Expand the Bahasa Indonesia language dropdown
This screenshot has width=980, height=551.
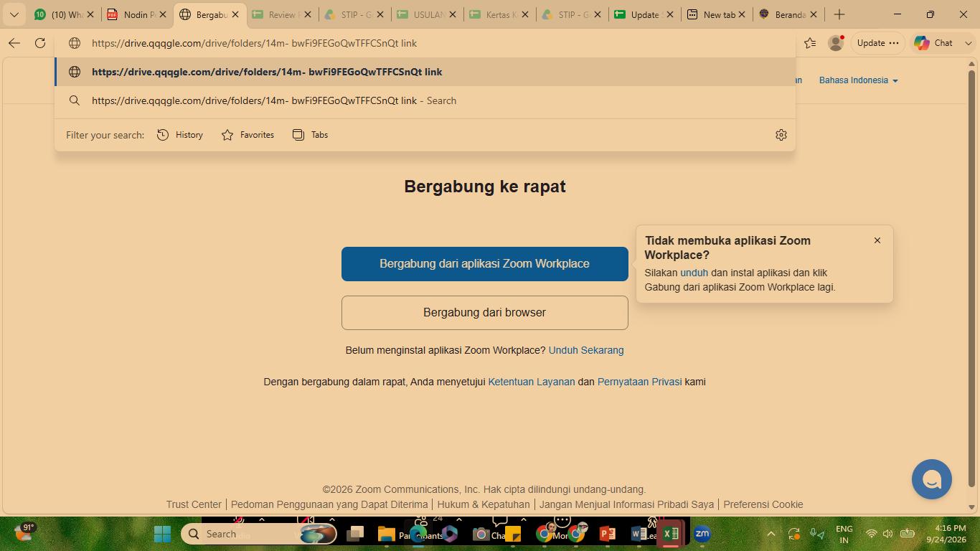pos(858,80)
